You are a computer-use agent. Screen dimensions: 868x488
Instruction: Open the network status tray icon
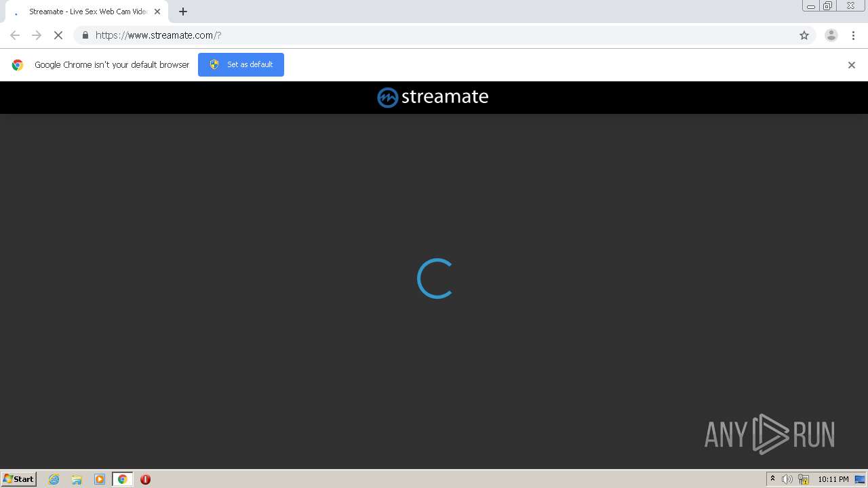point(804,479)
